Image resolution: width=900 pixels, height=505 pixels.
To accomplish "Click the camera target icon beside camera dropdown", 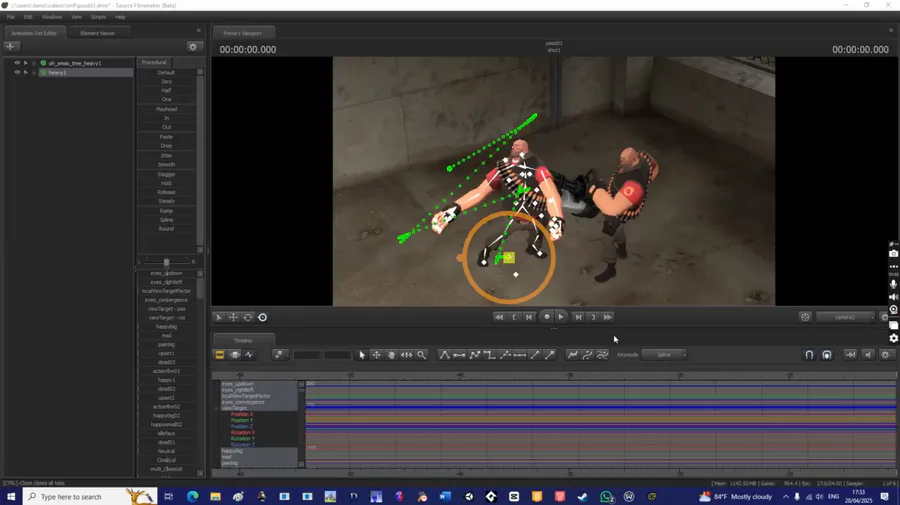I will coord(805,317).
